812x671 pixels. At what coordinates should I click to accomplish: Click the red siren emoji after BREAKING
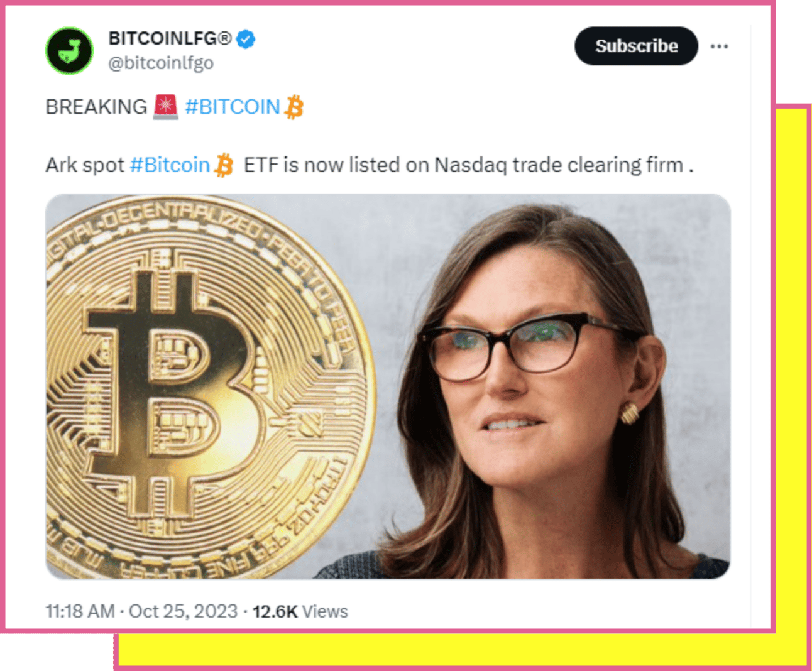[166, 106]
